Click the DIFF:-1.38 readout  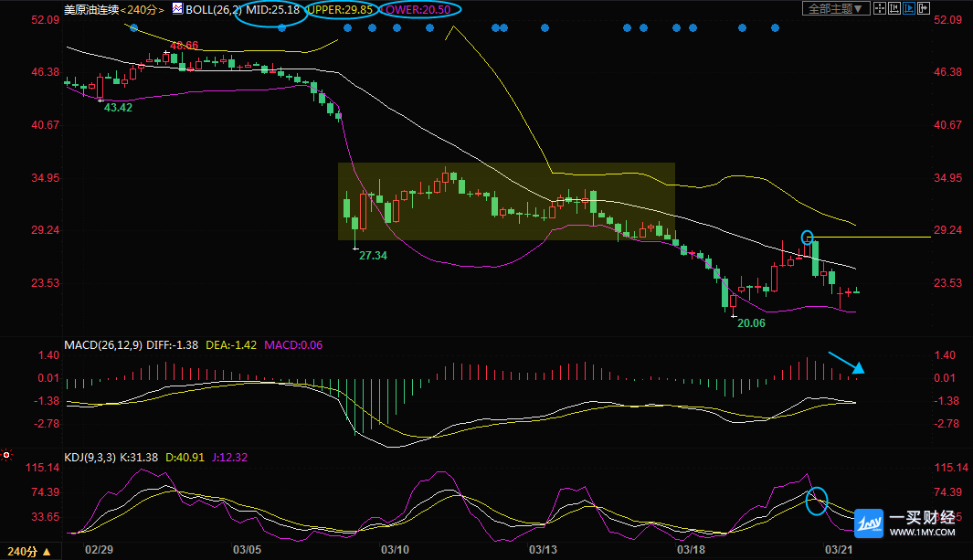tap(172, 344)
